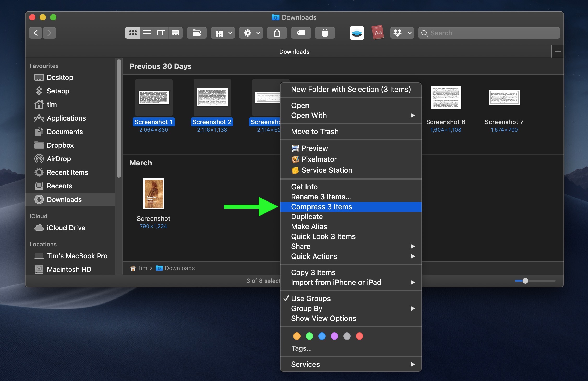Click Rename 3 Items in context menu

(x=321, y=196)
